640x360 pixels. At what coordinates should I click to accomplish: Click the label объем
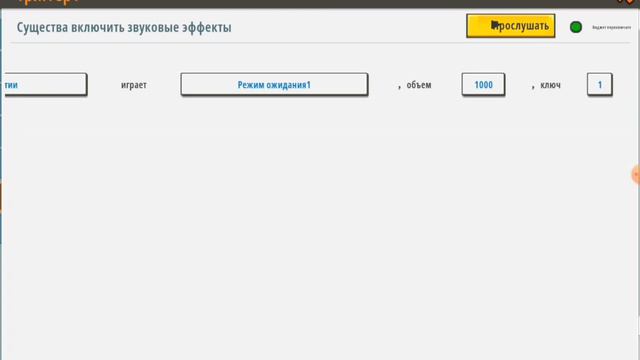419,84
